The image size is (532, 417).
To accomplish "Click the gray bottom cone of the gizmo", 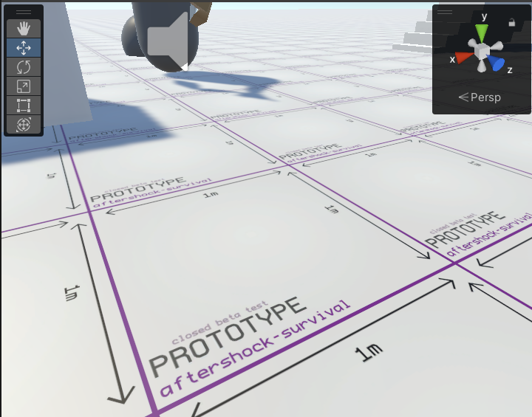I will [482, 68].
